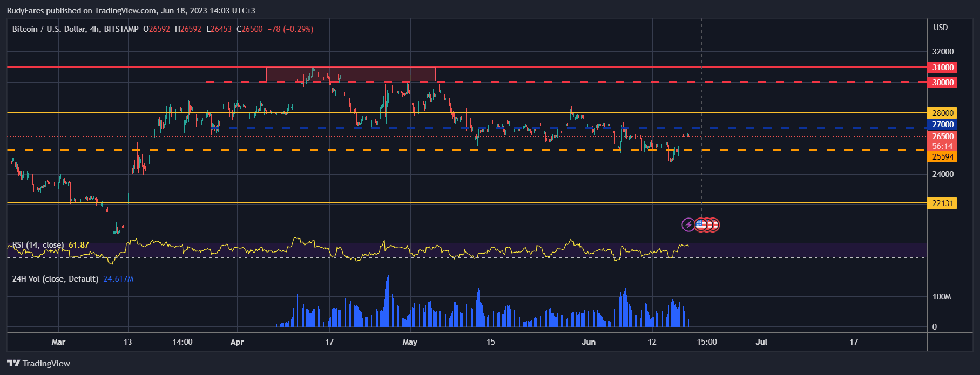The width and height of the screenshot is (980, 375).
Task: Click the blue 27000 price level label
Action: [x=942, y=125]
